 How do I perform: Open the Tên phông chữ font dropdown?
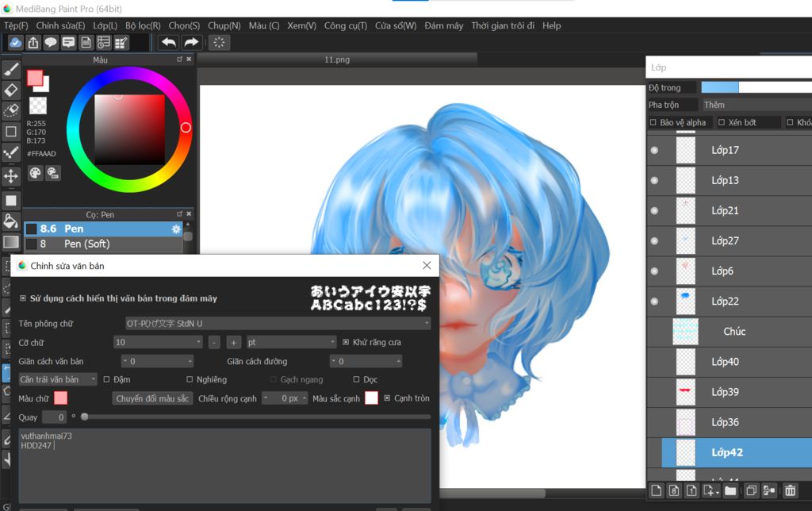[278, 324]
